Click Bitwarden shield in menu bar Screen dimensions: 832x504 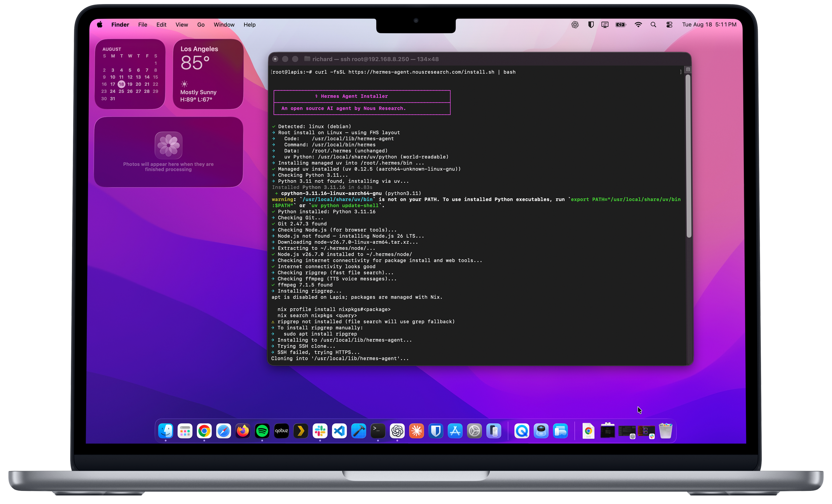click(591, 25)
